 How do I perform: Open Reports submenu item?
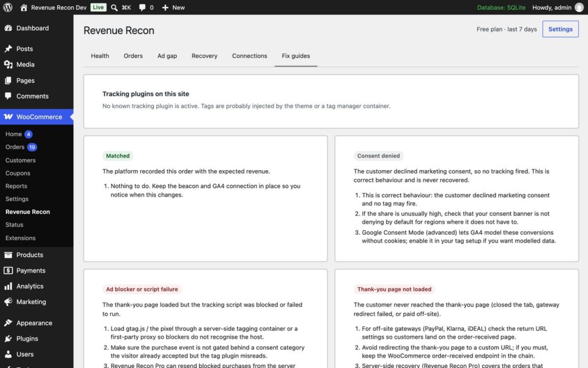coord(16,186)
